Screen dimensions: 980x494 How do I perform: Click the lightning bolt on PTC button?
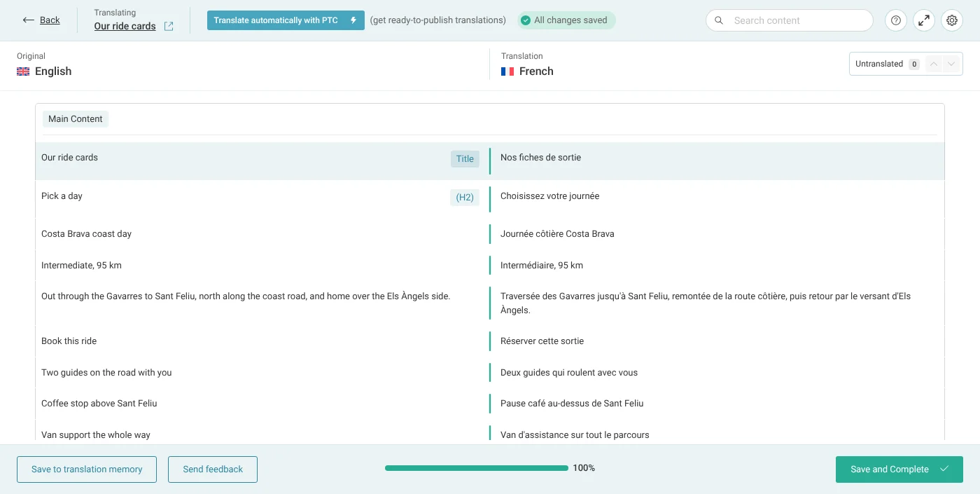click(x=353, y=20)
